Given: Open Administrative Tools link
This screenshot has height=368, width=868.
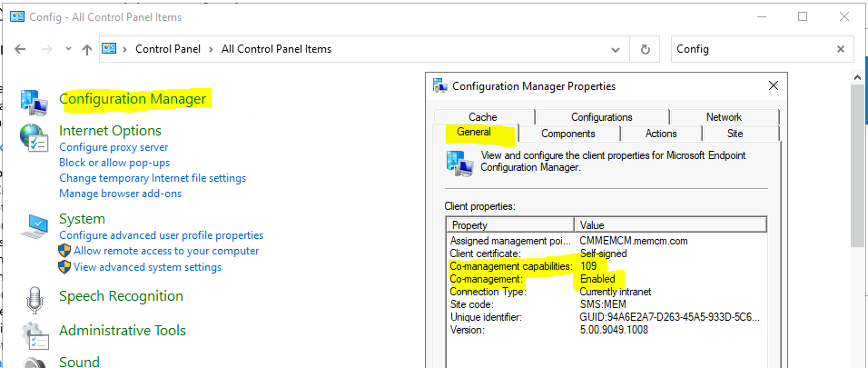Looking at the screenshot, I should coord(123,331).
